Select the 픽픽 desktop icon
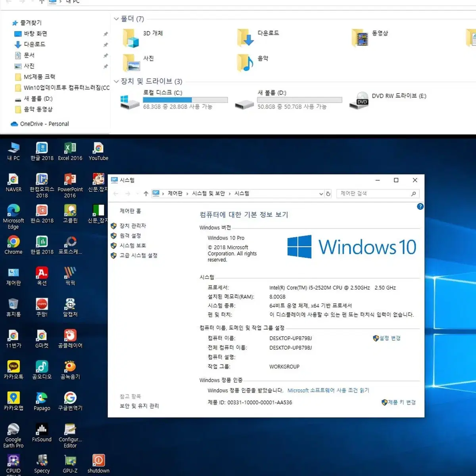Image resolution: width=476 pixels, height=476 pixels. (70, 276)
